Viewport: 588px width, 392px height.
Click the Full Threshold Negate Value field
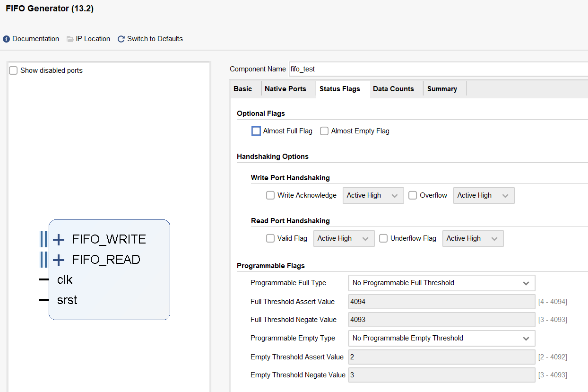pos(442,320)
